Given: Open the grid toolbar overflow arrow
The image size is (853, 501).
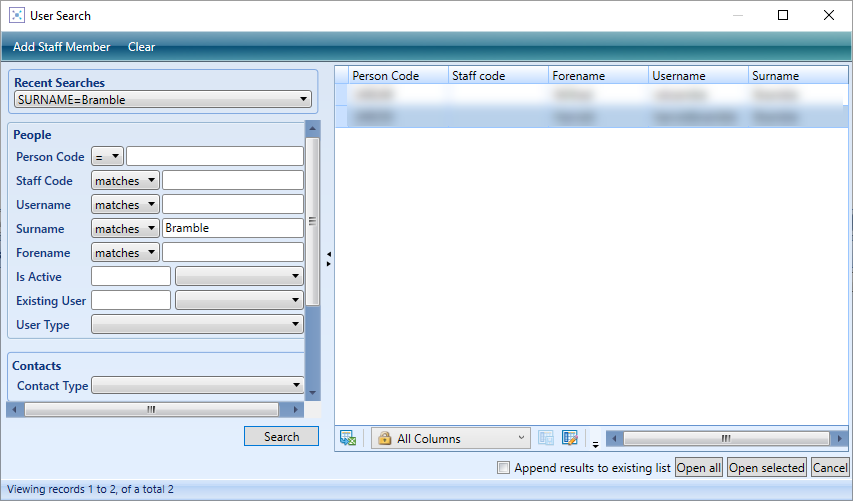Looking at the screenshot, I should click(x=595, y=444).
